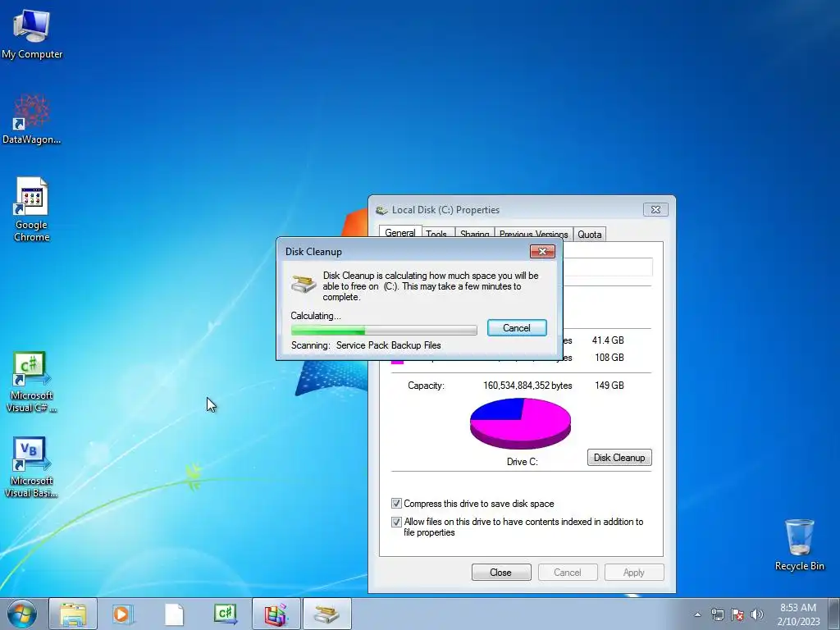Open Action Center flag tray icon

[737, 614]
